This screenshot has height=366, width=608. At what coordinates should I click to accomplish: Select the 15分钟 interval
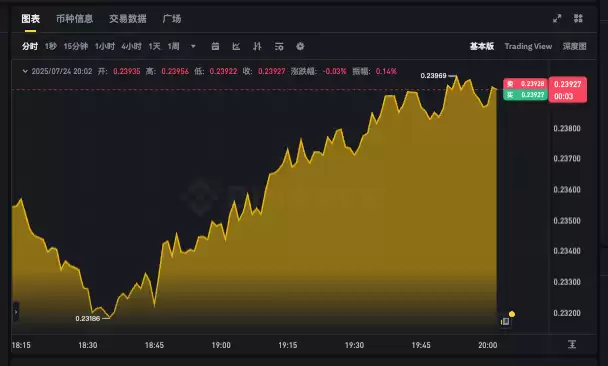pos(76,47)
